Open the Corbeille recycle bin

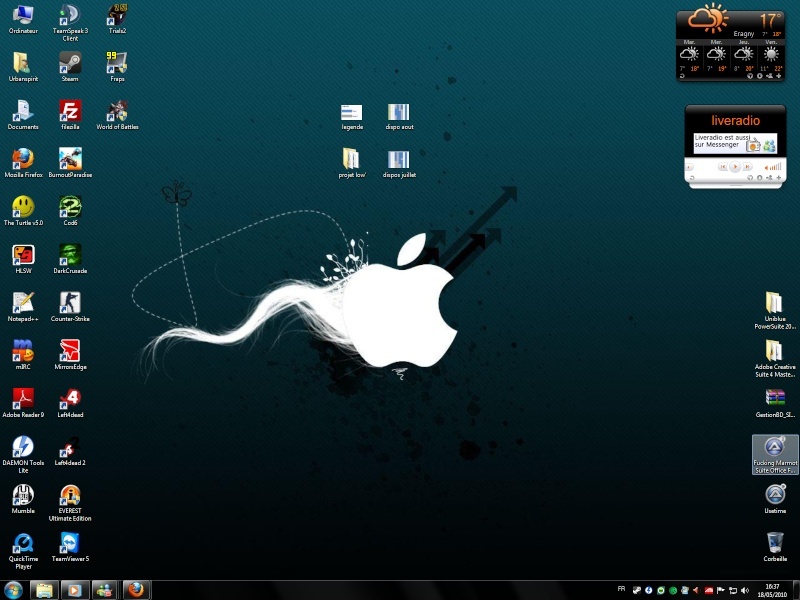point(774,547)
